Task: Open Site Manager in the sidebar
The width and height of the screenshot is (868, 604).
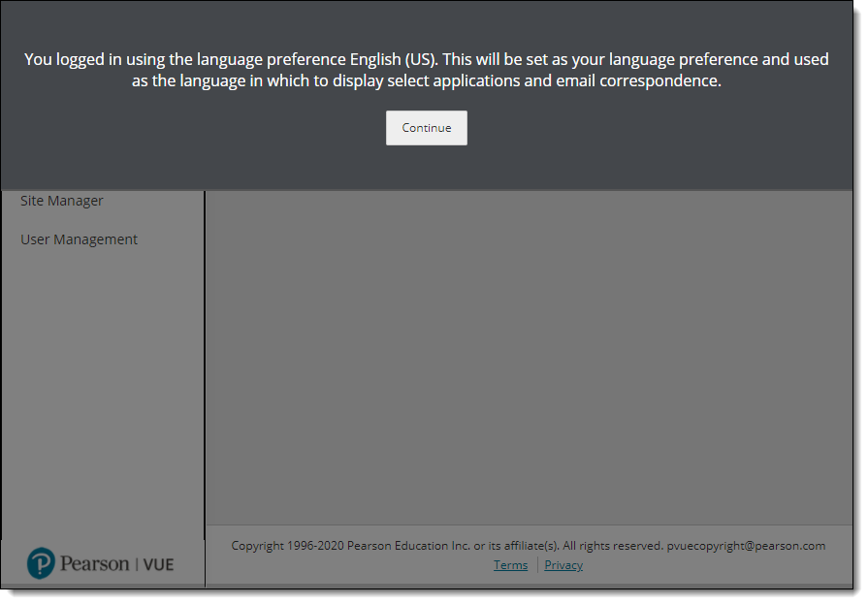Action: [62, 201]
